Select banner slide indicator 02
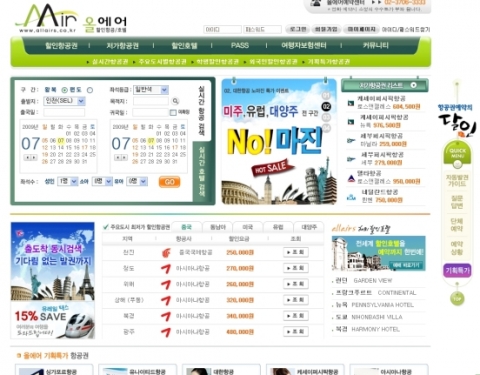 point(326,107)
